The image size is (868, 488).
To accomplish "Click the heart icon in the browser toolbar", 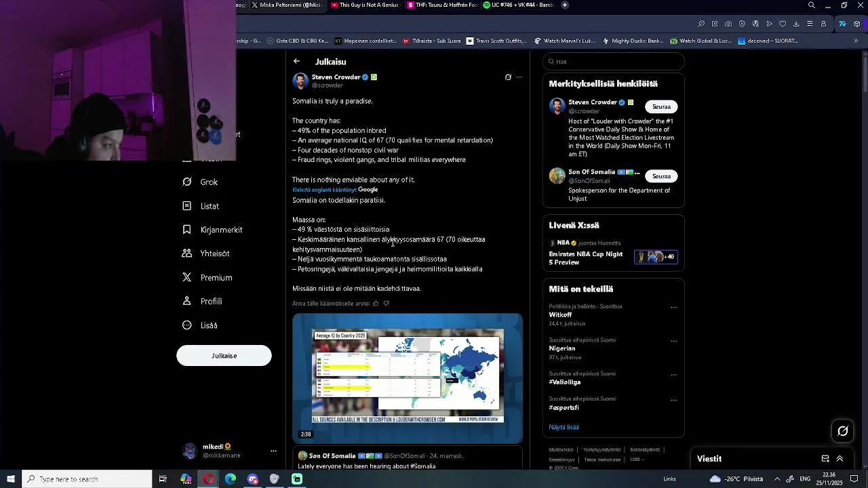I will pyautogui.click(x=783, y=24).
